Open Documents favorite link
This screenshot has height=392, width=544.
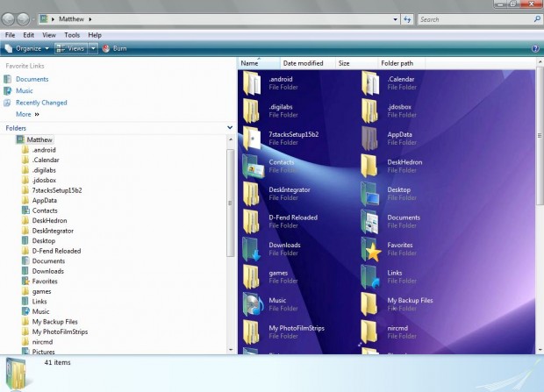(32, 79)
